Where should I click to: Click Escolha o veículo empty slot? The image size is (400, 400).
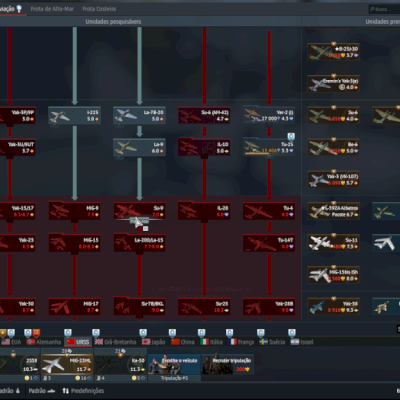pyautogui.click(x=174, y=364)
